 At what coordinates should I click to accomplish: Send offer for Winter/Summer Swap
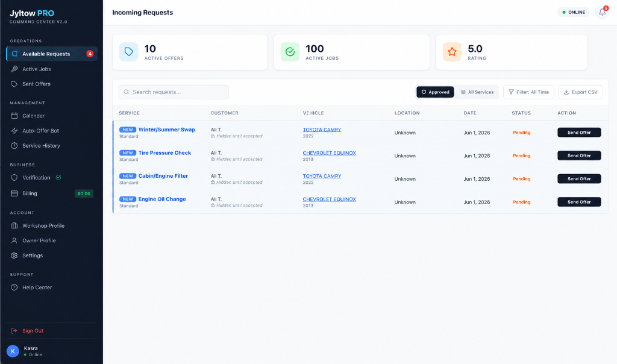[x=579, y=133]
